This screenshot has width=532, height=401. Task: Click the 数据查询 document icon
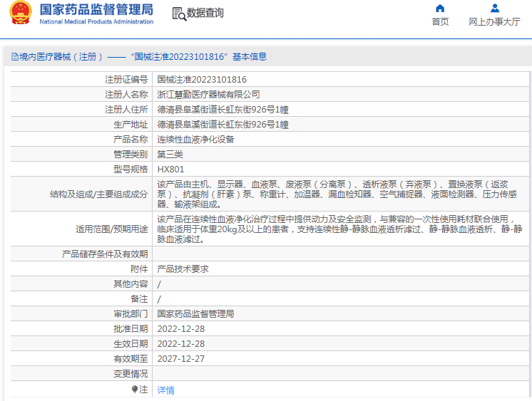[x=178, y=13]
